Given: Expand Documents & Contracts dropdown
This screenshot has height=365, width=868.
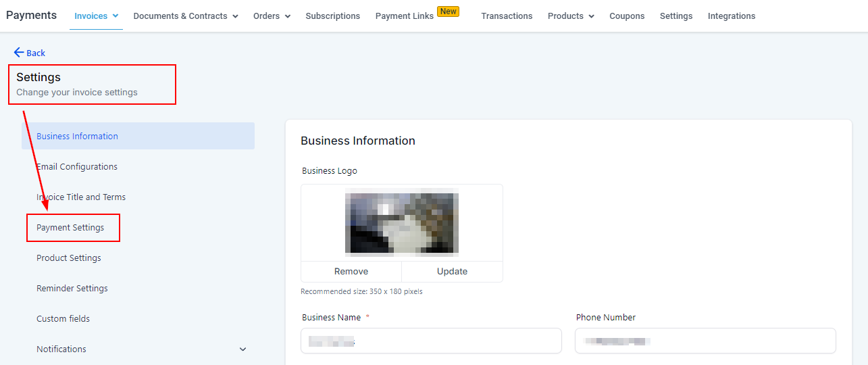Looking at the screenshot, I should [x=186, y=16].
